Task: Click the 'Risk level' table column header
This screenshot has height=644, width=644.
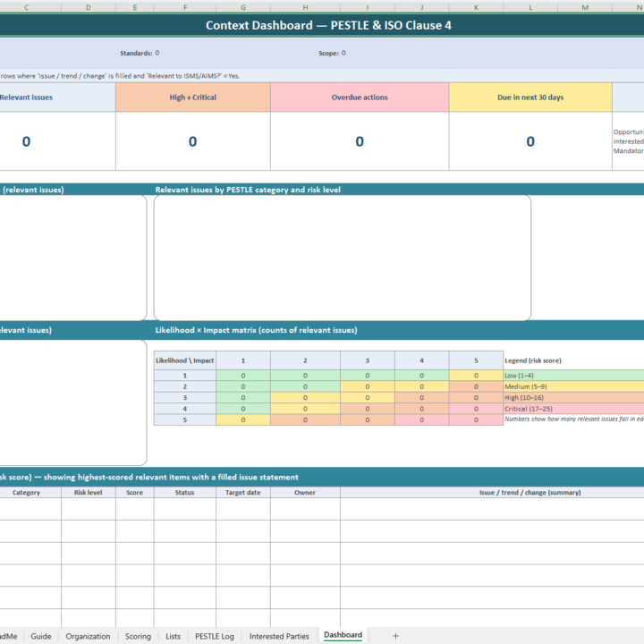Action: pos(89,493)
